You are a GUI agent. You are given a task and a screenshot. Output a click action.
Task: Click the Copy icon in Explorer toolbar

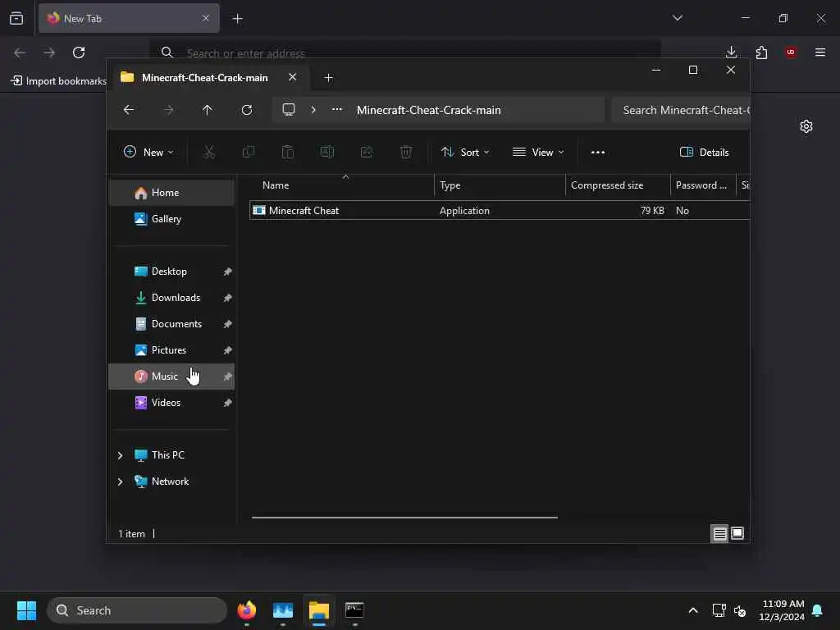pyautogui.click(x=249, y=152)
